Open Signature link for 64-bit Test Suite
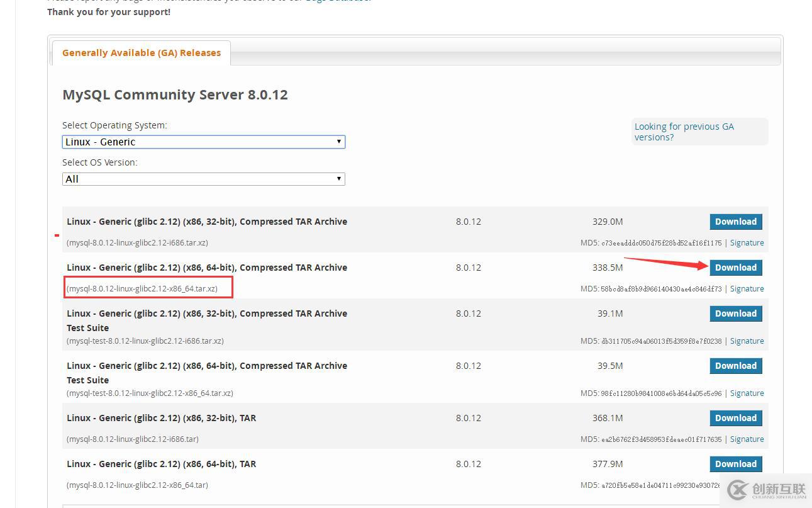Screen dimensions: 812x508 pos(747,393)
